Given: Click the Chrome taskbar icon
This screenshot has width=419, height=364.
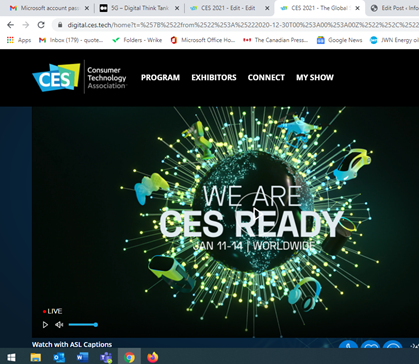Looking at the screenshot, I should [129, 357].
